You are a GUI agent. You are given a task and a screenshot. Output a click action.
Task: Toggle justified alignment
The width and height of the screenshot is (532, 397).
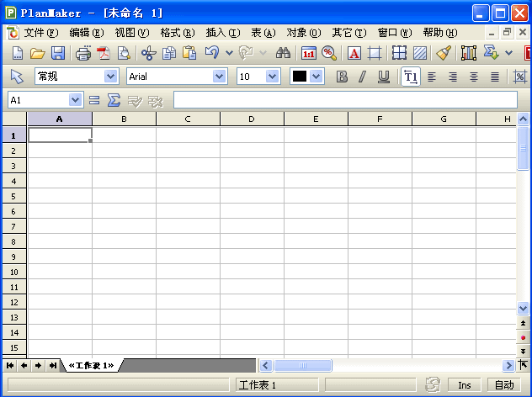495,77
